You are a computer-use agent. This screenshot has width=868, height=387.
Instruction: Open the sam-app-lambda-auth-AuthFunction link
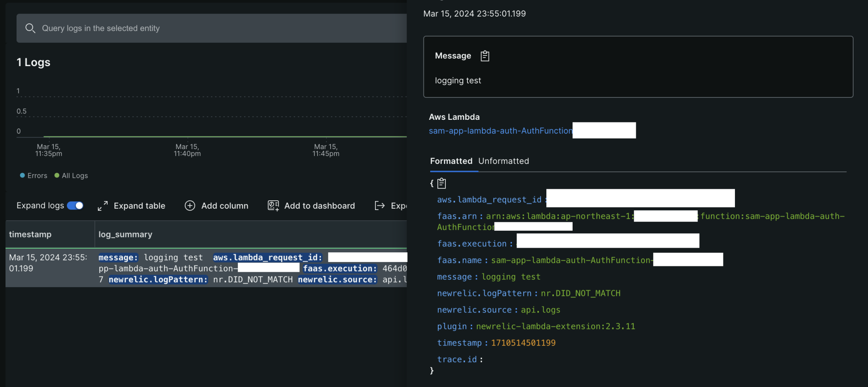tap(501, 131)
